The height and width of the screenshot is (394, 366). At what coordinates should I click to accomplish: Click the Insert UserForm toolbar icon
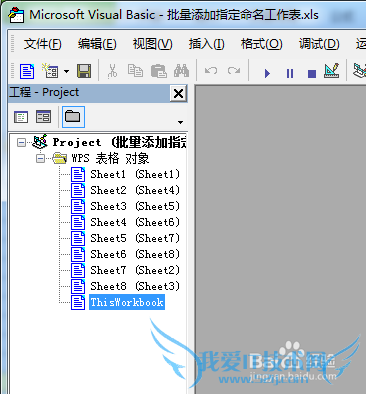point(50,71)
